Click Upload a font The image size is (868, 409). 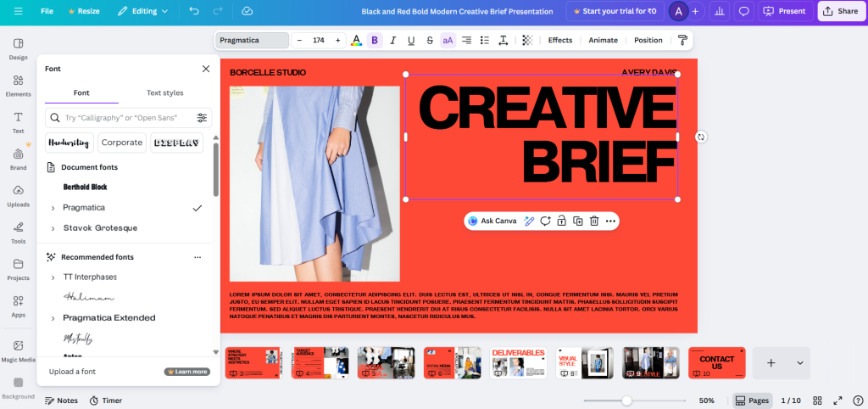tap(72, 372)
